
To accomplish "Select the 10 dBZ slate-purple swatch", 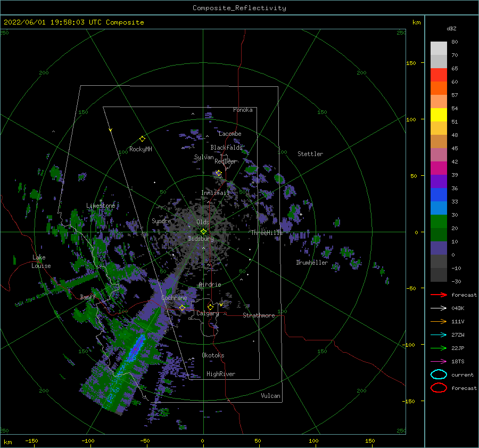I will (439, 248).
